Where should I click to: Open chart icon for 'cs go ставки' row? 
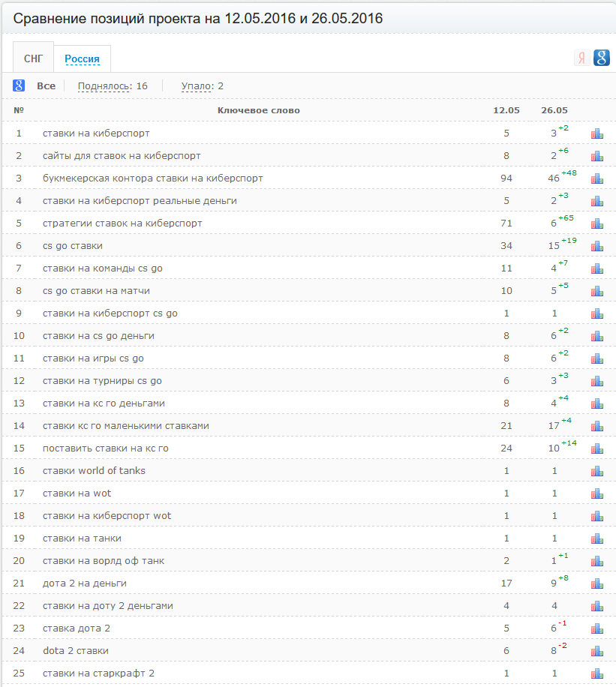(596, 246)
